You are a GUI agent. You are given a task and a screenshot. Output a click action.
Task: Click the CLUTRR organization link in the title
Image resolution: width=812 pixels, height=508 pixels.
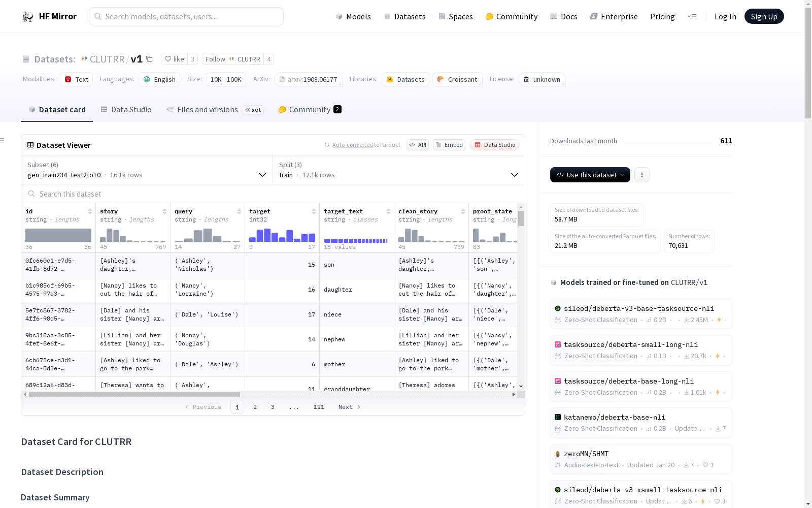coord(107,59)
